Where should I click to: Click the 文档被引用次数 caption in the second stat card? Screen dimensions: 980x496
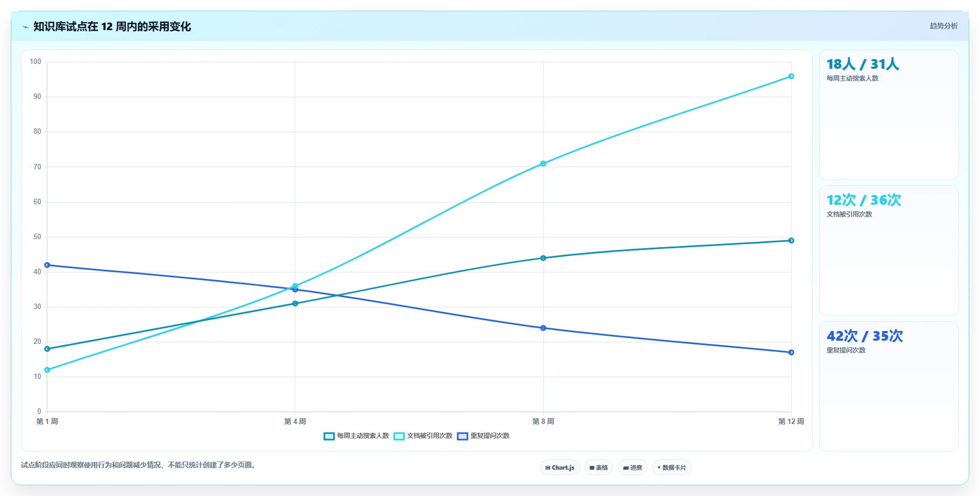849,214
